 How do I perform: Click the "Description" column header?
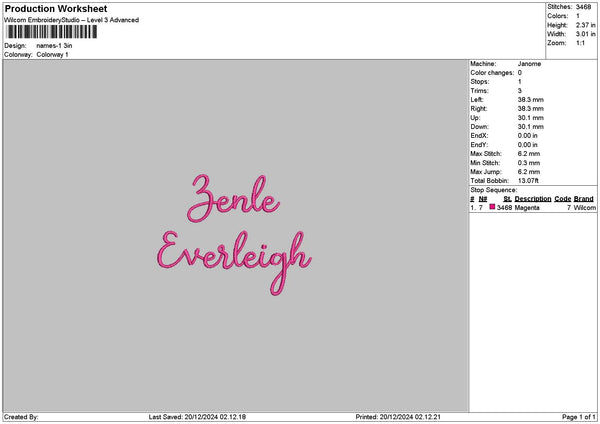(533, 199)
